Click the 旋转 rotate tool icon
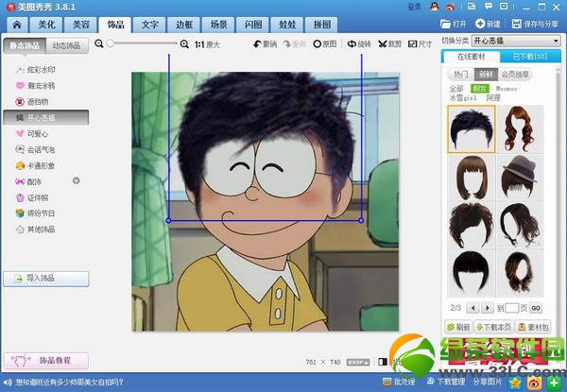 352,44
